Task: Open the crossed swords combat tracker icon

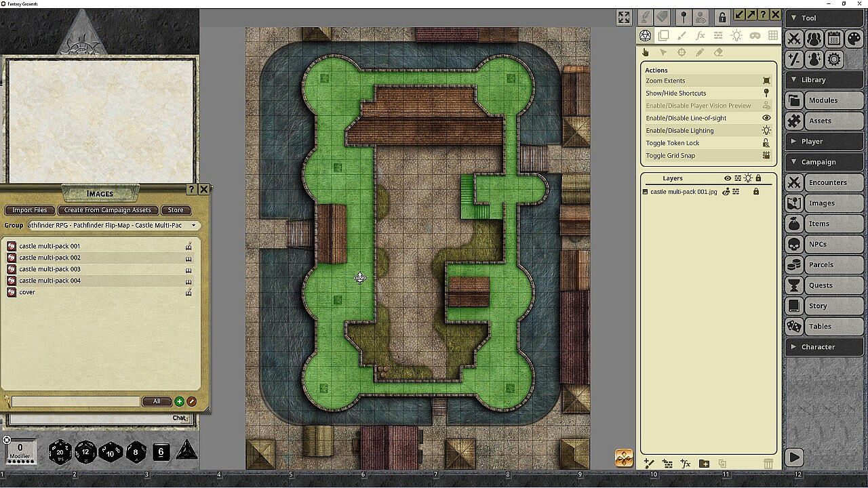Action: [x=794, y=39]
